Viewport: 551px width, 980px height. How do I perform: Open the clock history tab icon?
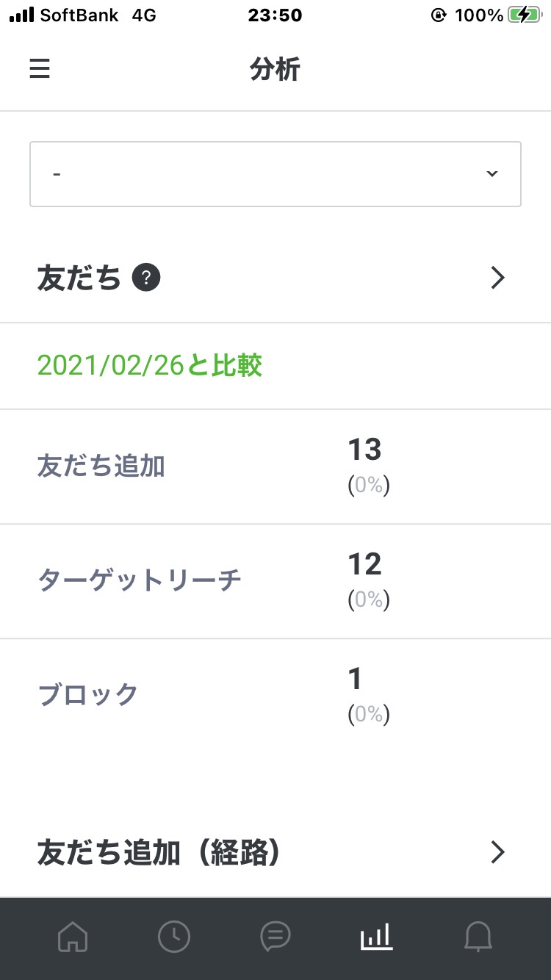[174, 937]
